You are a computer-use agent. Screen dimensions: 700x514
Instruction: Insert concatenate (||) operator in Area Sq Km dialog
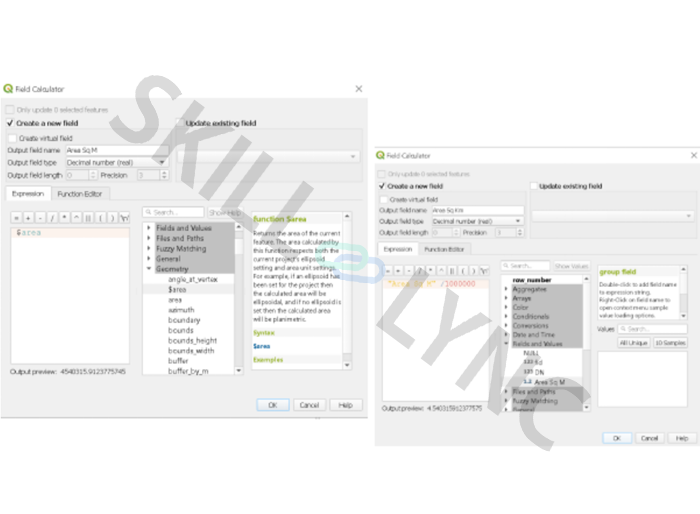(x=452, y=271)
